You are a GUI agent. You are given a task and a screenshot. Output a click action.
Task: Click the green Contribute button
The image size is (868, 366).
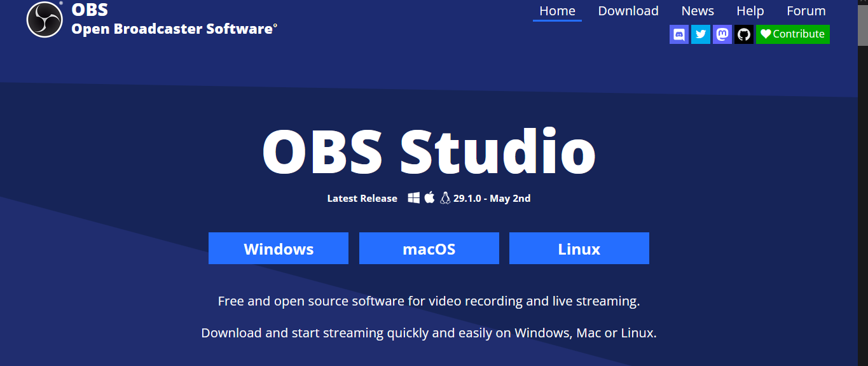[x=793, y=34]
